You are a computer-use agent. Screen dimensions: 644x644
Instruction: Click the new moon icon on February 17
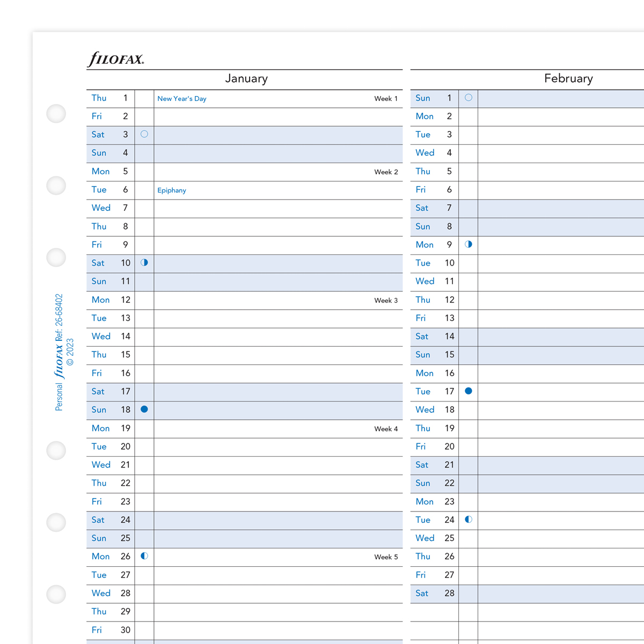coord(469,391)
